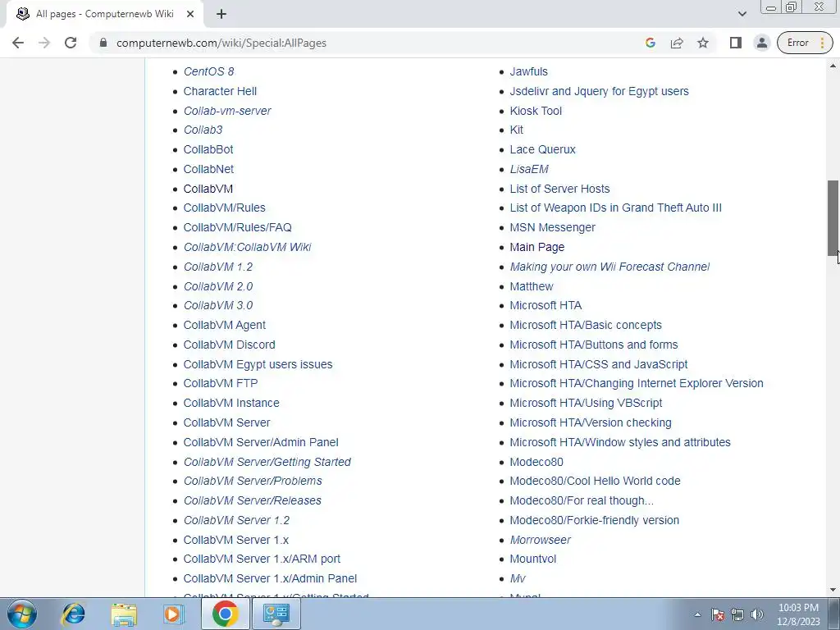
Task: Close the All pages tab
Action: [x=190, y=15]
